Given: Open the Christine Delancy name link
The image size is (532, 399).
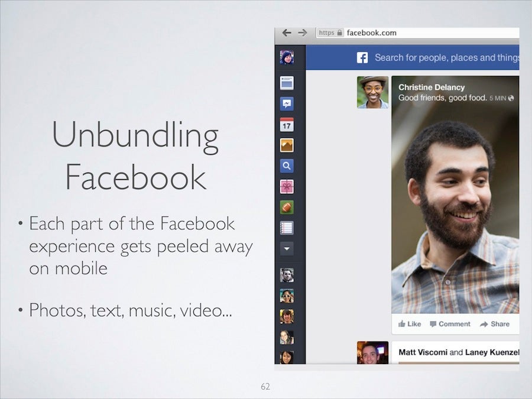Looking at the screenshot, I should (x=432, y=87).
